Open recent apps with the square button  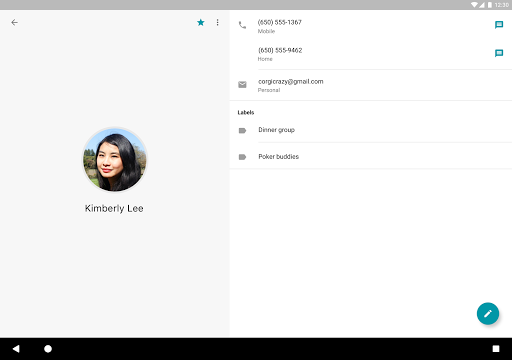496,349
